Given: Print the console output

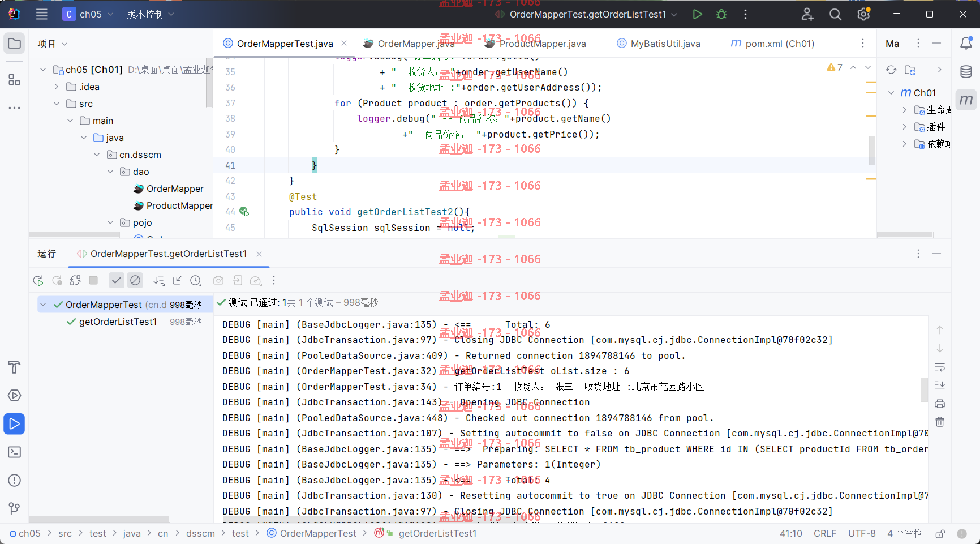Looking at the screenshot, I should (x=940, y=404).
